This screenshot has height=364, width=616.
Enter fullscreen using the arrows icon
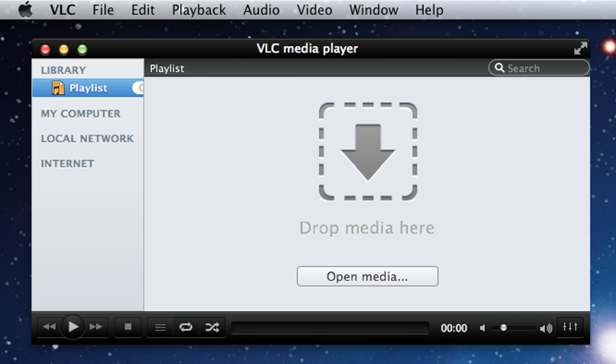click(x=580, y=48)
